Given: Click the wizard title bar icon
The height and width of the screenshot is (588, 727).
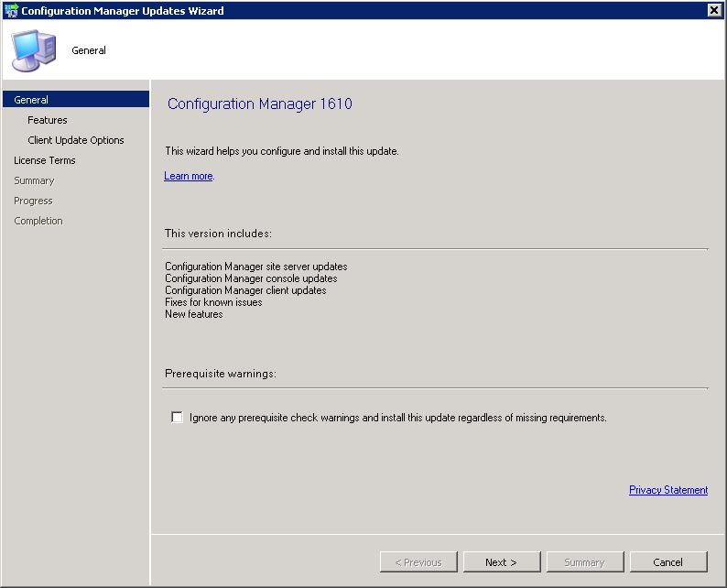Looking at the screenshot, I should coord(11,10).
